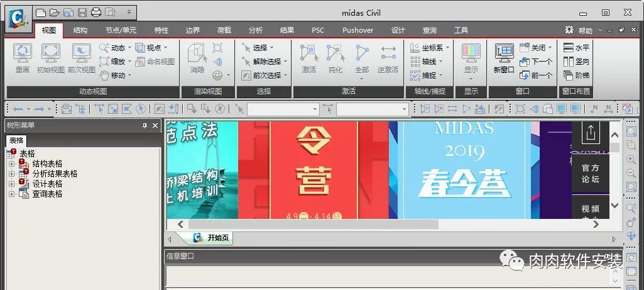The width and height of the screenshot is (644, 290).
Task: Click 竖向 window layout button
Action: [576, 62]
